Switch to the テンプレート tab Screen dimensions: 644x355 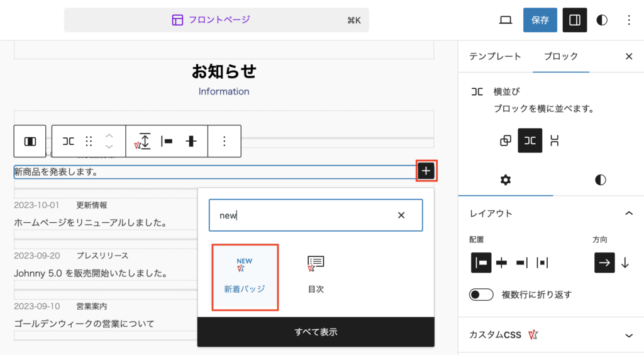click(495, 56)
